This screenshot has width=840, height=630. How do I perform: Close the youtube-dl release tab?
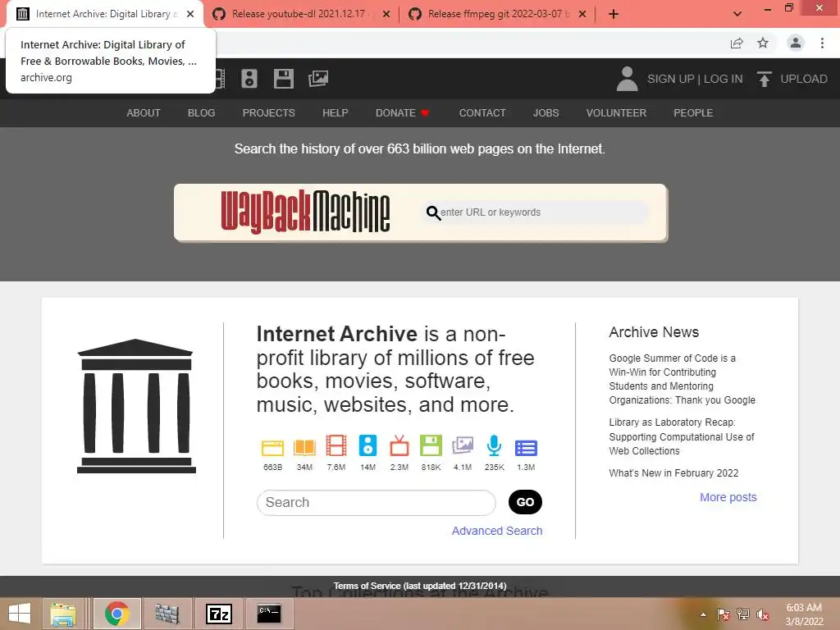[x=386, y=14]
